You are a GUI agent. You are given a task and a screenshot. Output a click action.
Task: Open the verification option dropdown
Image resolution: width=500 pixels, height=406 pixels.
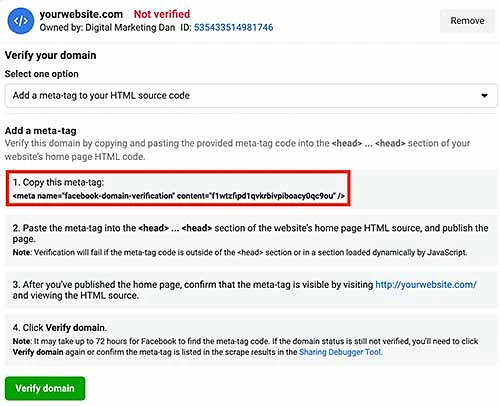pyautogui.click(x=251, y=96)
